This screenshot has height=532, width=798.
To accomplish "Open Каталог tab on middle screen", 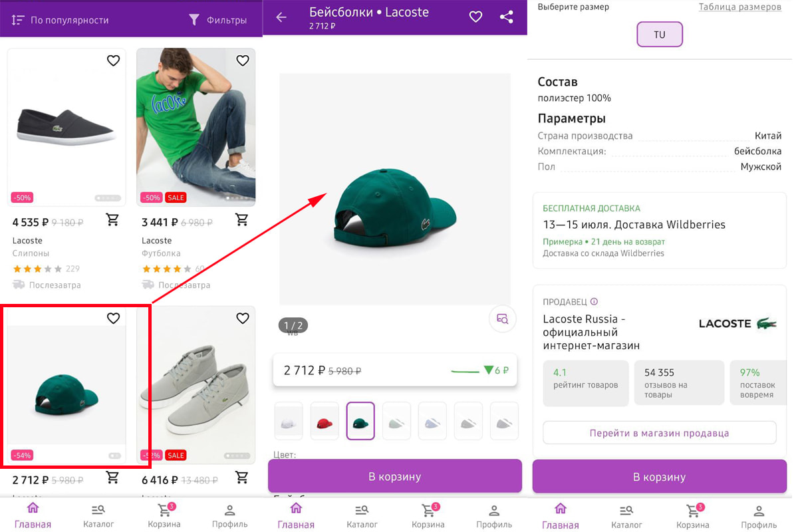I will point(362,515).
